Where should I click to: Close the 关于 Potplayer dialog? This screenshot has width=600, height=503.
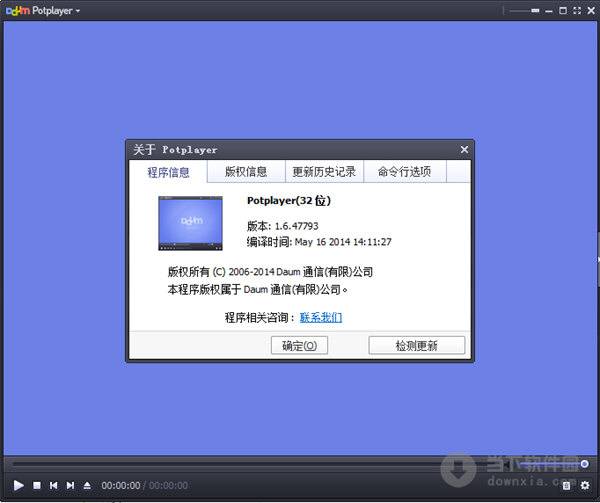tap(464, 150)
